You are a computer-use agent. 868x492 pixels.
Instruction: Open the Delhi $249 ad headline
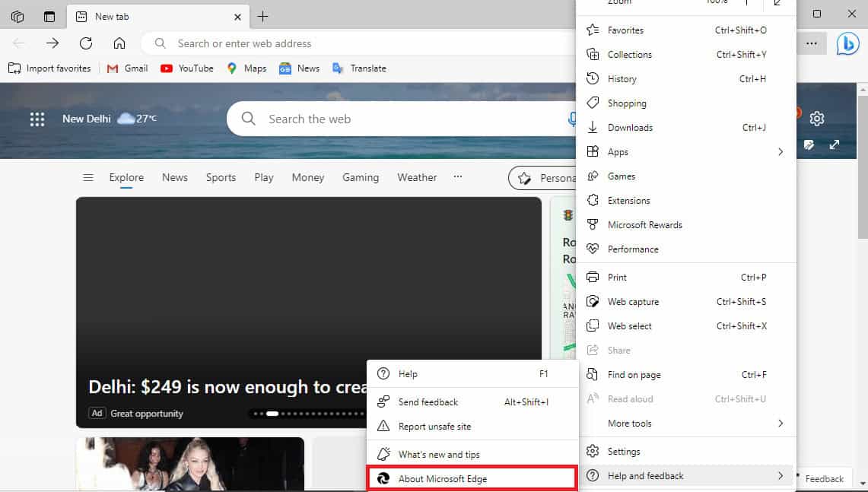227,387
